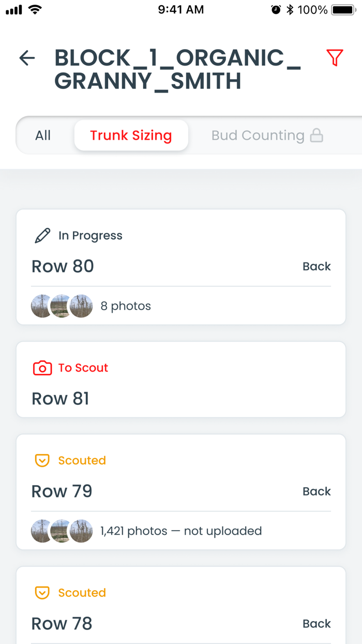The height and width of the screenshot is (644, 362).
Task: Select the Row 81 card
Action: point(181,379)
